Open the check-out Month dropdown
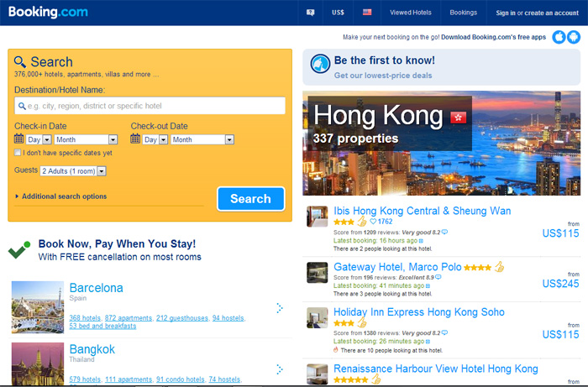588x387 pixels. tap(202, 139)
